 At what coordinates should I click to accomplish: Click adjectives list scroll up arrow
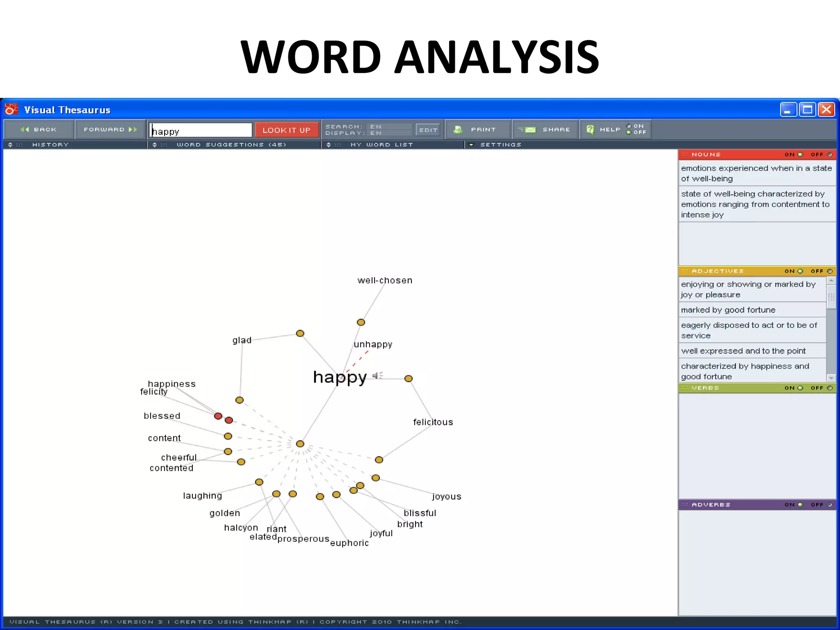(x=831, y=281)
